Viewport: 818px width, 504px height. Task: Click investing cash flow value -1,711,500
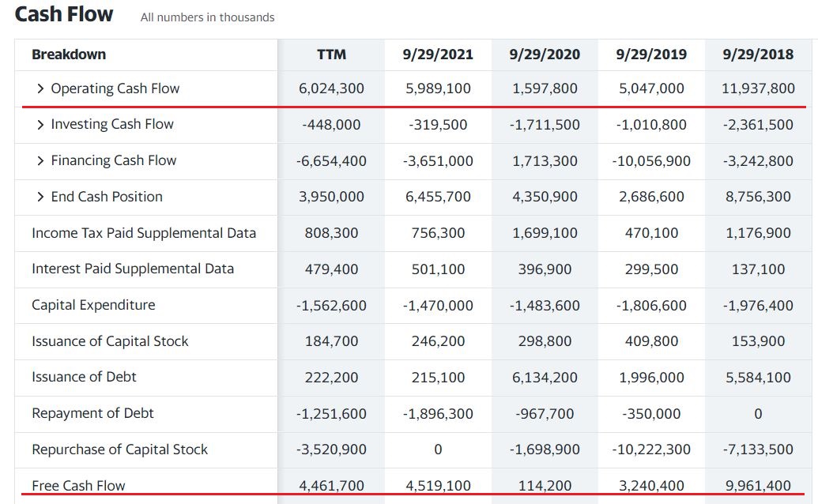point(545,125)
